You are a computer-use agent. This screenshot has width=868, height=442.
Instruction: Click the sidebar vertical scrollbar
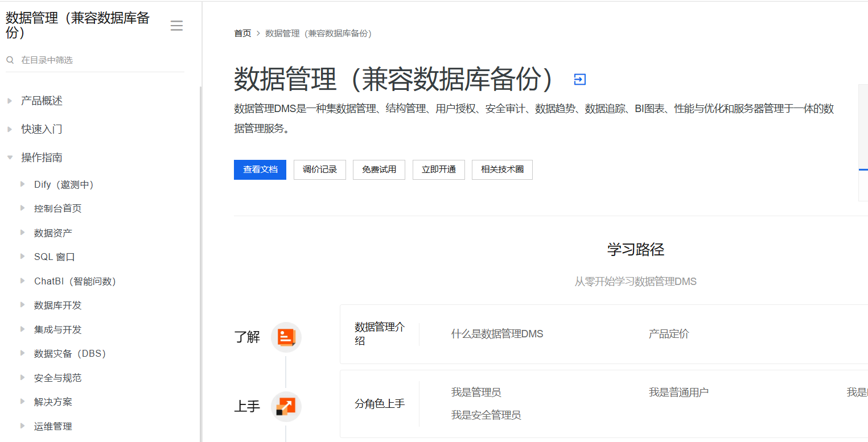click(200, 264)
